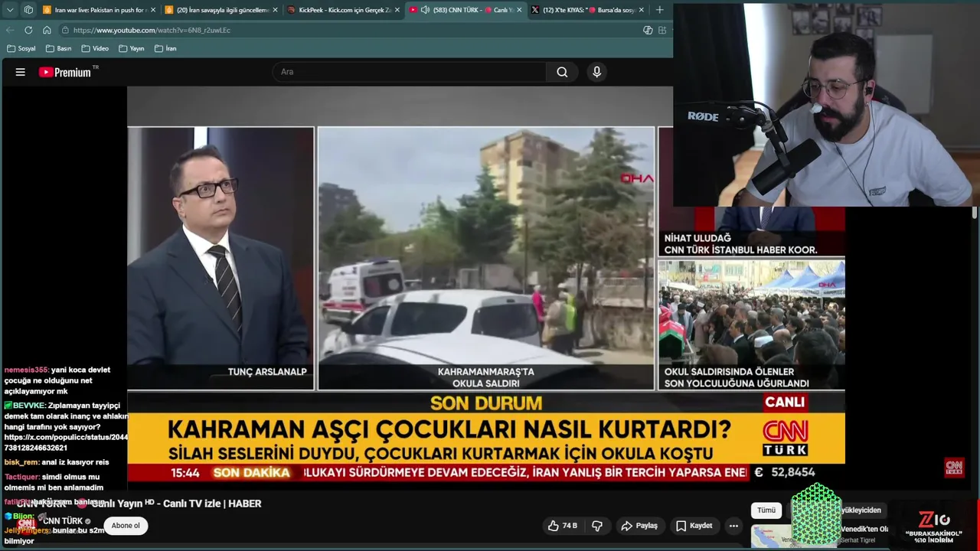Select the Tümü filter chip
The width and height of the screenshot is (980, 551).
tap(766, 510)
